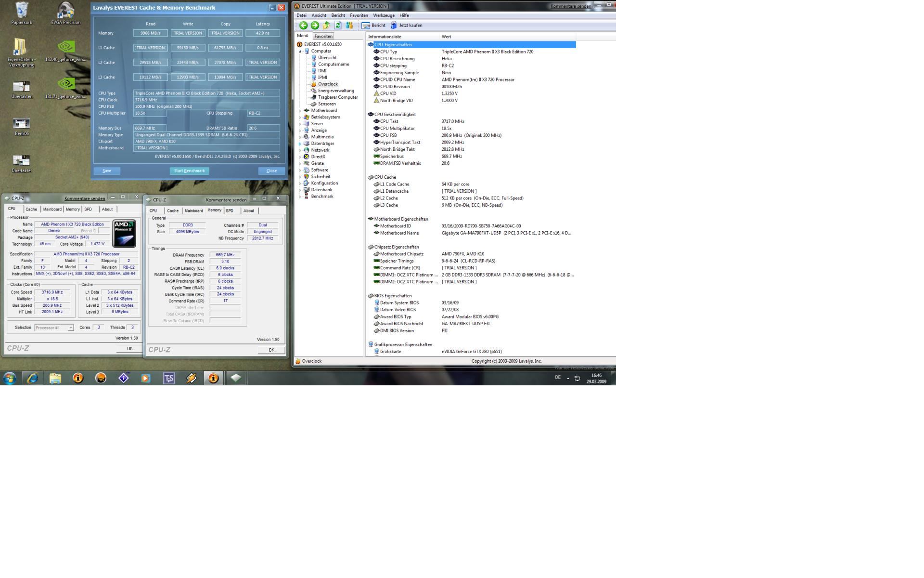Screen dimensions: 924x578
Task: Select the Benk06 desktop icon
Action: pos(22,127)
